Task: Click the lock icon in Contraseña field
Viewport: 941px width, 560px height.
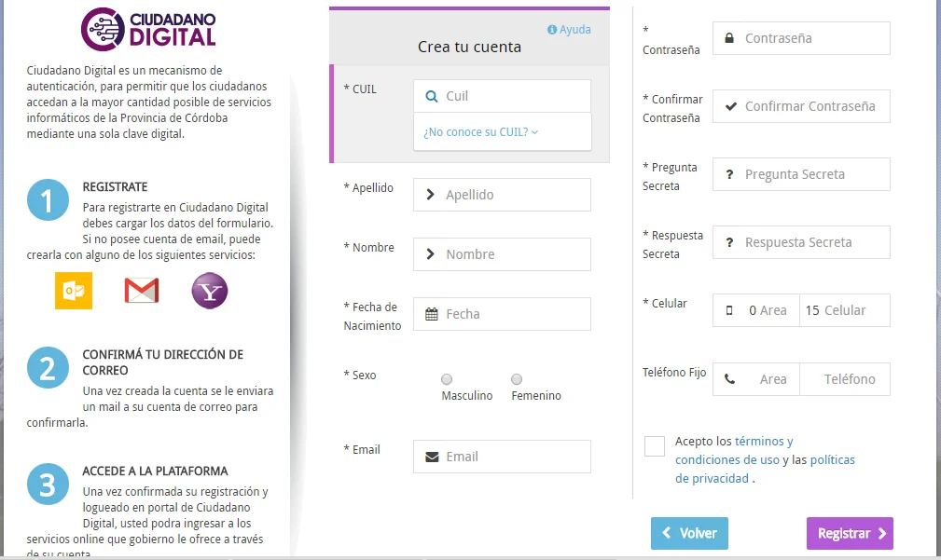Action: 729,38
